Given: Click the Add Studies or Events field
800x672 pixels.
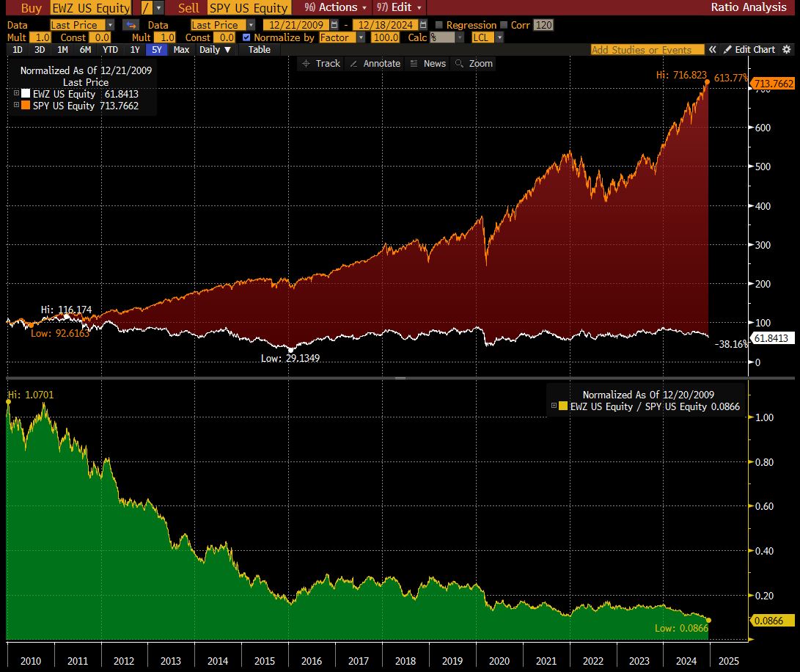Looking at the screenshot, I should (x=647, y=50).
